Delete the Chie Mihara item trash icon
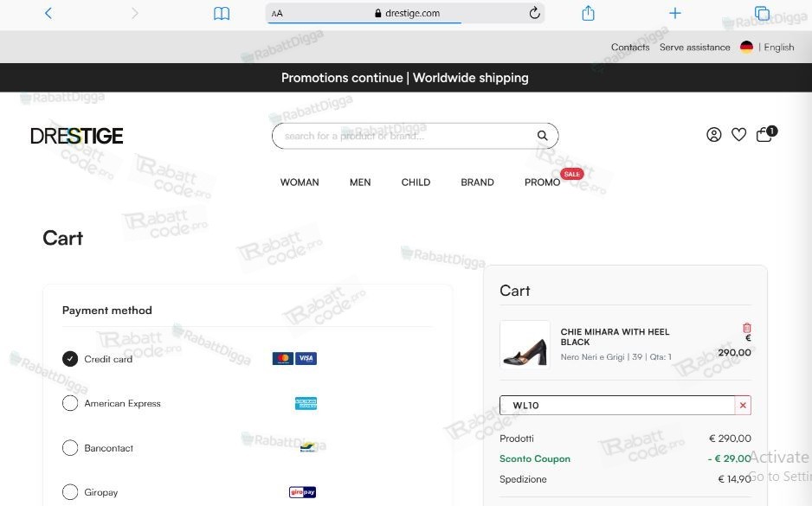The width and height of the screenshot is (812, 506). 747,328
